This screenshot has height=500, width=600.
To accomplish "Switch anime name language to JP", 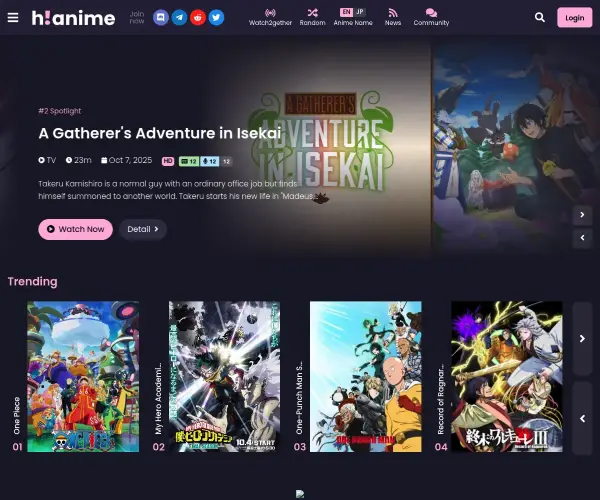I will click(359, 12).
